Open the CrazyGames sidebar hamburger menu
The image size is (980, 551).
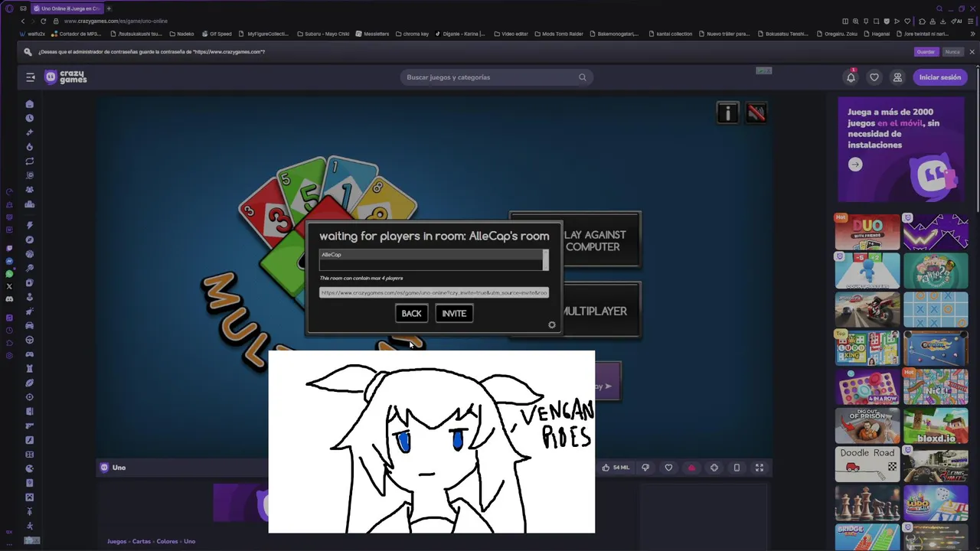coord(31,77)
